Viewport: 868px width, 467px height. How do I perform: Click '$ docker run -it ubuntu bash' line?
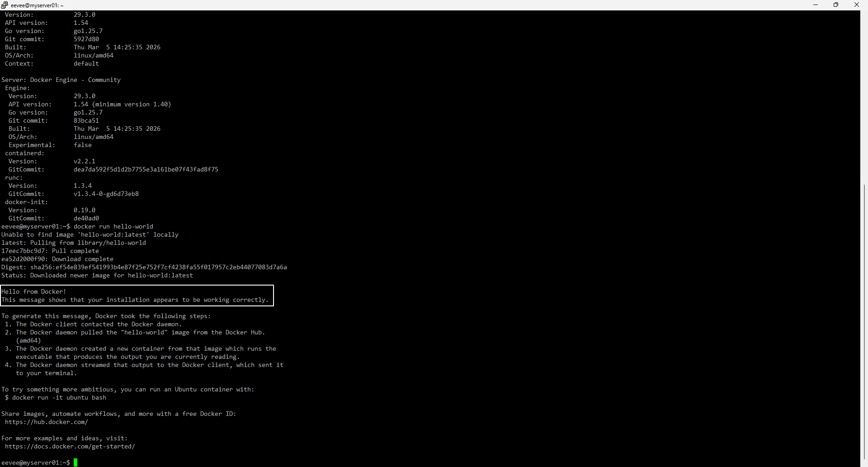tap(56, 397)
